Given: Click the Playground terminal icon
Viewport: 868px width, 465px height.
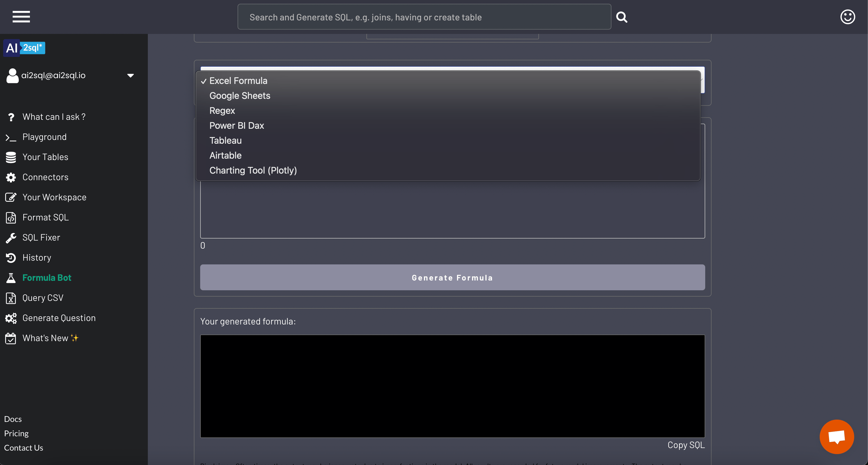Looking at the screenshot, I should (x=11, y=137).
